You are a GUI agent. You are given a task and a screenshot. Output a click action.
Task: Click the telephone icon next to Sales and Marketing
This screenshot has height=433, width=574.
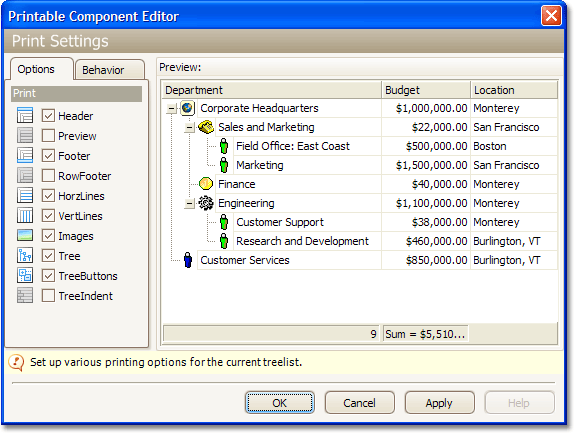coord(206,127)
